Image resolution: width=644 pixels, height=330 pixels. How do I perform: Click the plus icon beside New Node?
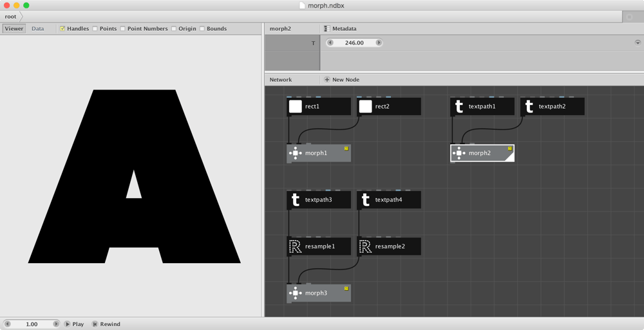click(327, 80)
